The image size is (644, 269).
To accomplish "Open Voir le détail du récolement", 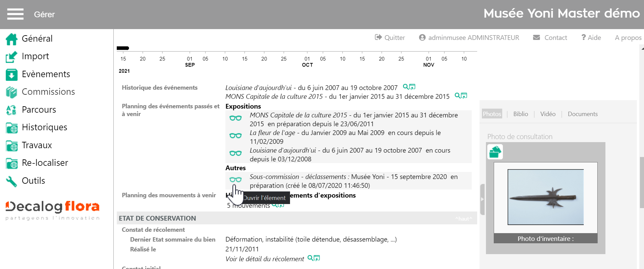I will [x=265, y=259].
